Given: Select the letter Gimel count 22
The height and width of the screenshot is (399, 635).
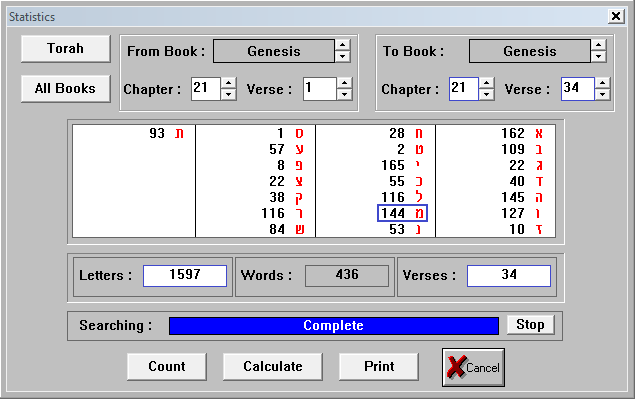Looking at the screenshot, I should (526, 165).
